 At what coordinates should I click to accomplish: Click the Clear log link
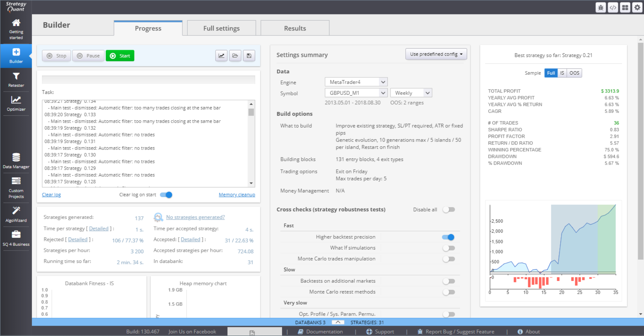pyautogui.click(x=51, y=195)
